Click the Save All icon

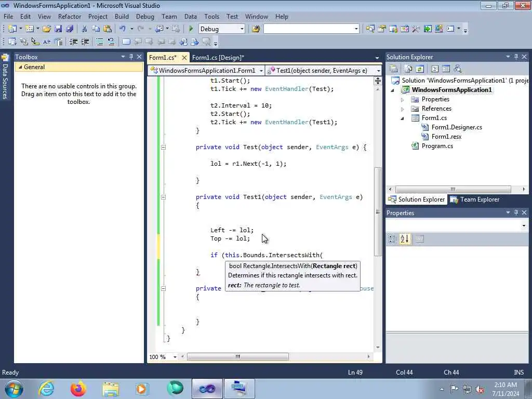[x=70, y=29]
